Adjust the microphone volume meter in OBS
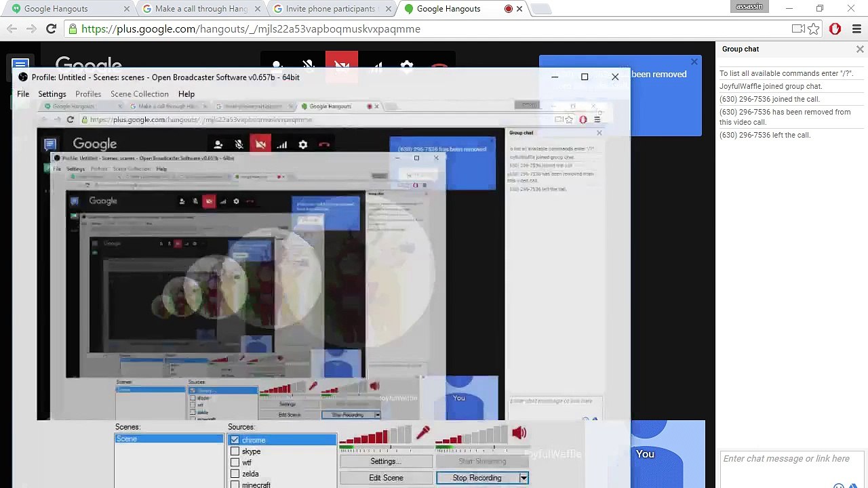Screen dimensions: 868x488 click(376, 434)
